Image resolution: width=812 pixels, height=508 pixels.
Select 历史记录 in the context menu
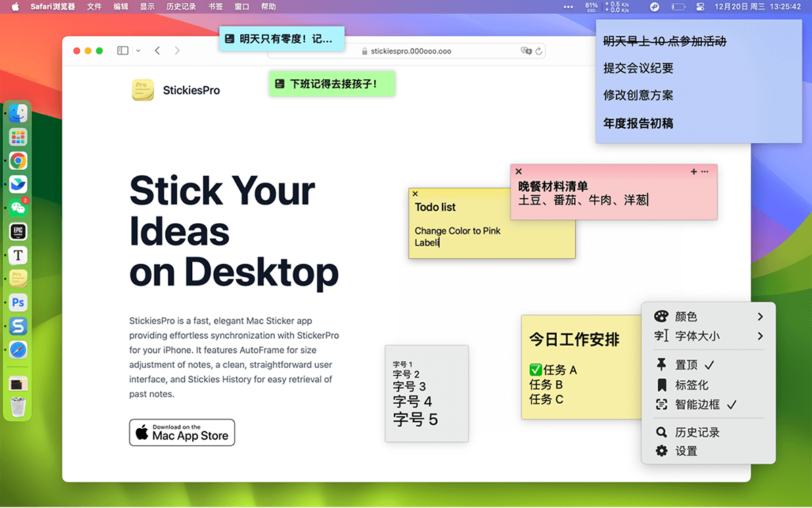697,432
